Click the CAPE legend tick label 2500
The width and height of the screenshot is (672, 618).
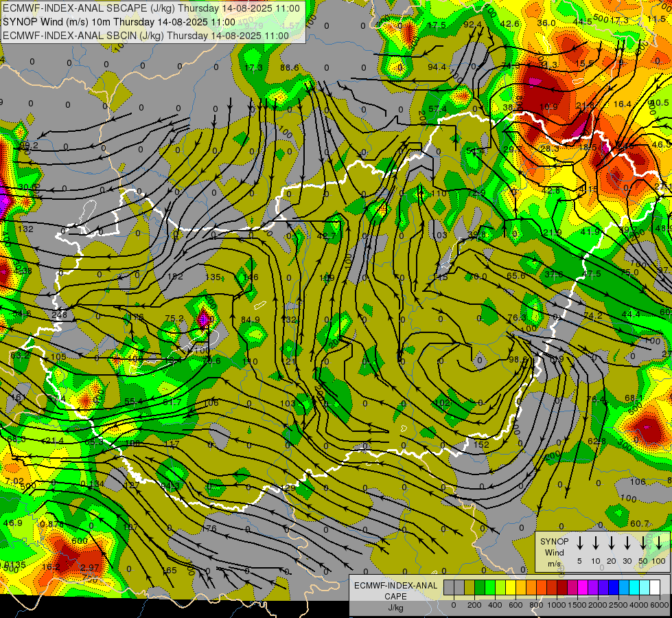pos(618,605)
